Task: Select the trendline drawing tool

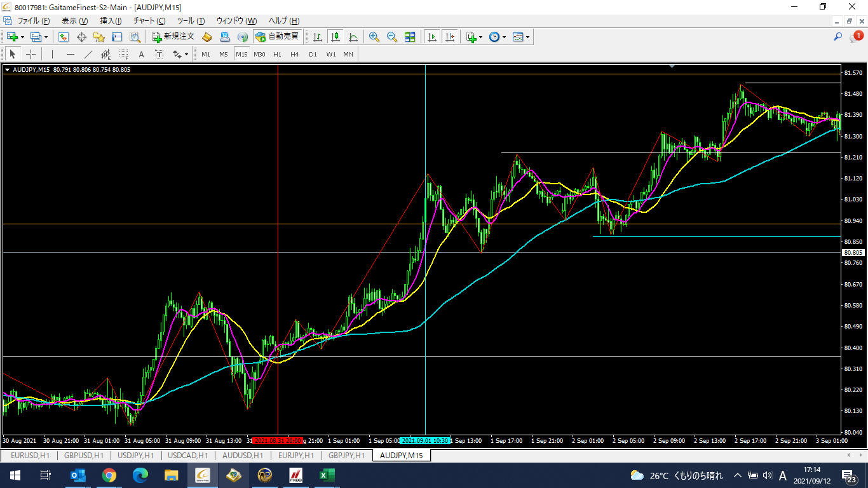Action: [x=88, y=54]
